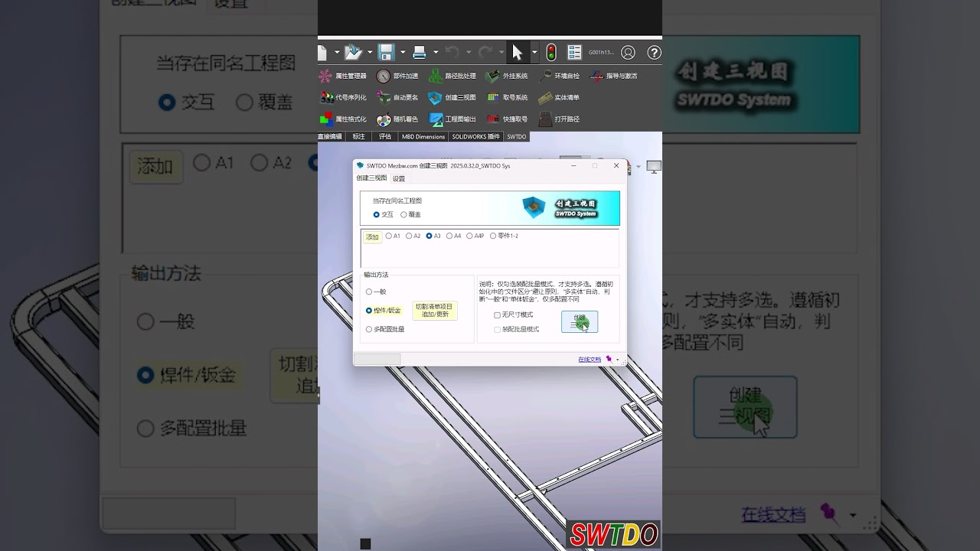Image resolution: width=980 pixels, height=551 pixels.
Task: Expand the Open file dropdown arrow
Action: (370, 53)
